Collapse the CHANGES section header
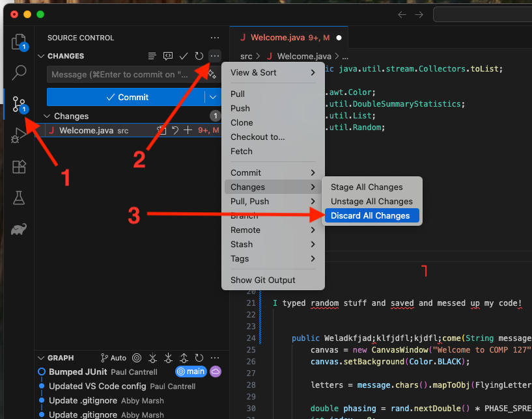 (x=61, y=56)
